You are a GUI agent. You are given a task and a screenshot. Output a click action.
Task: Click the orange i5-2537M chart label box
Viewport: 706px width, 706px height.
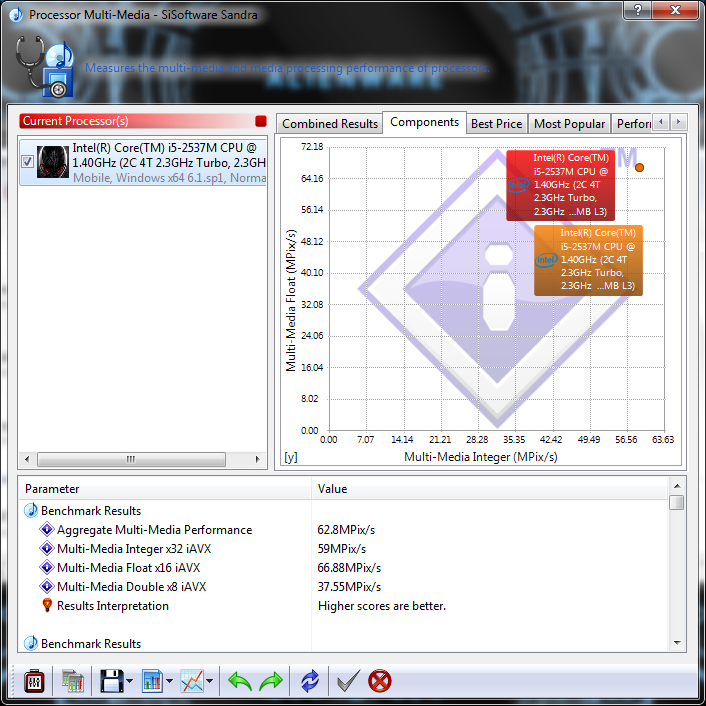pyautogui.click(x=588, y=260)
